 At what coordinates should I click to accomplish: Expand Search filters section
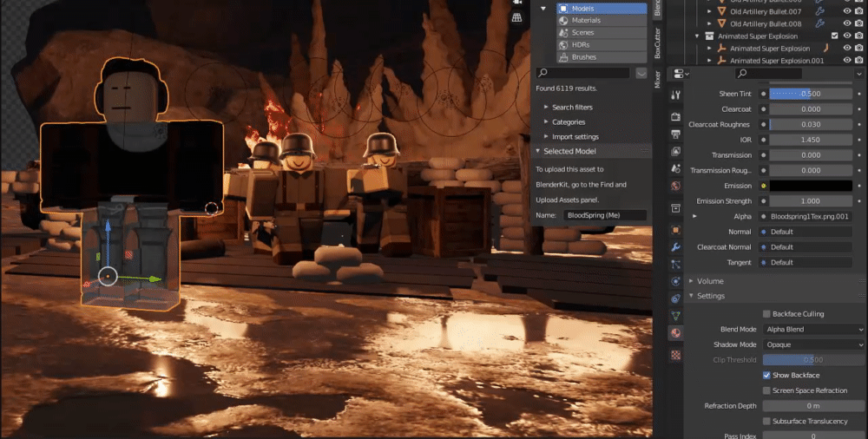click(546, 108)
